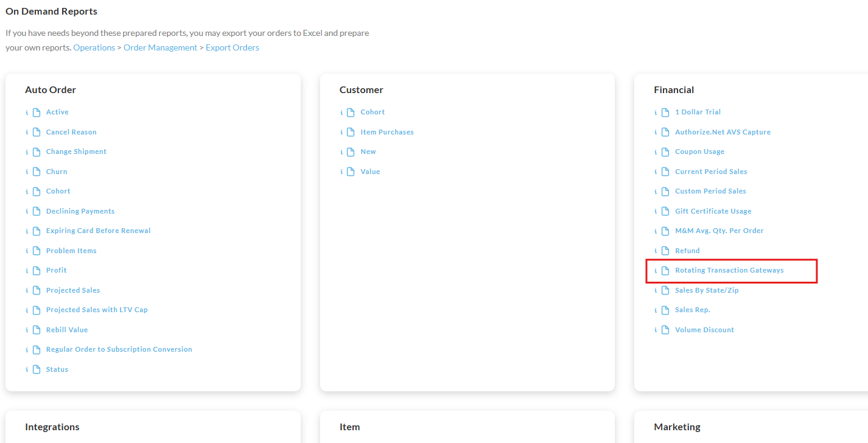Viewport: 868px width, 443px height.
Task: Click the info icon beside Coupon Usage
Action: pyautogui.click(x=656, y=152)
